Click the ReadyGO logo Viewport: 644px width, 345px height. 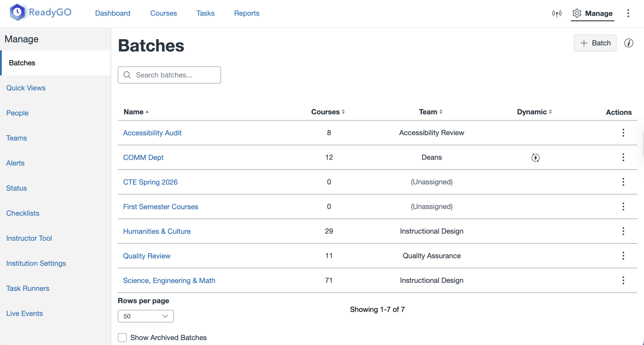pyautogui.click(x=41, y=12)
